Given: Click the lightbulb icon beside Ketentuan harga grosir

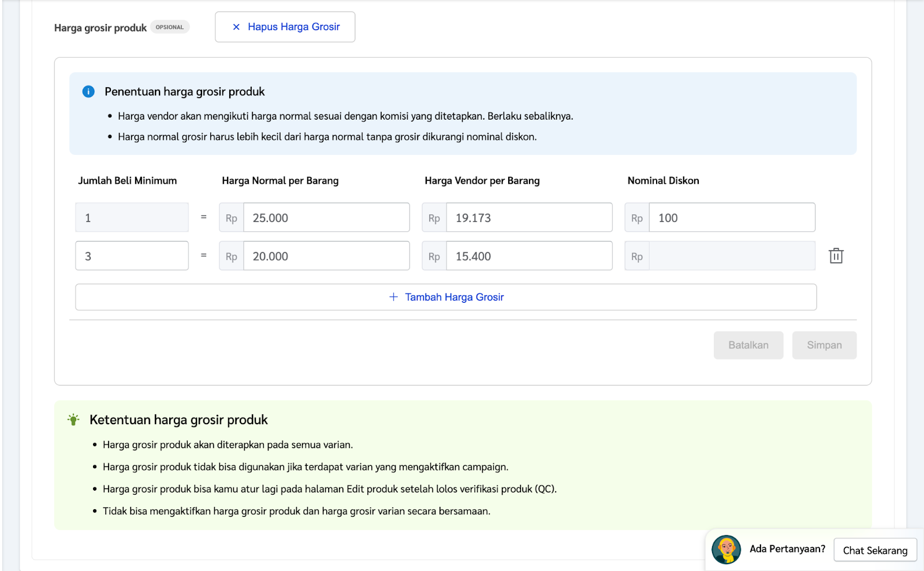Looking at the screenshot, I should tap(73, 420).
